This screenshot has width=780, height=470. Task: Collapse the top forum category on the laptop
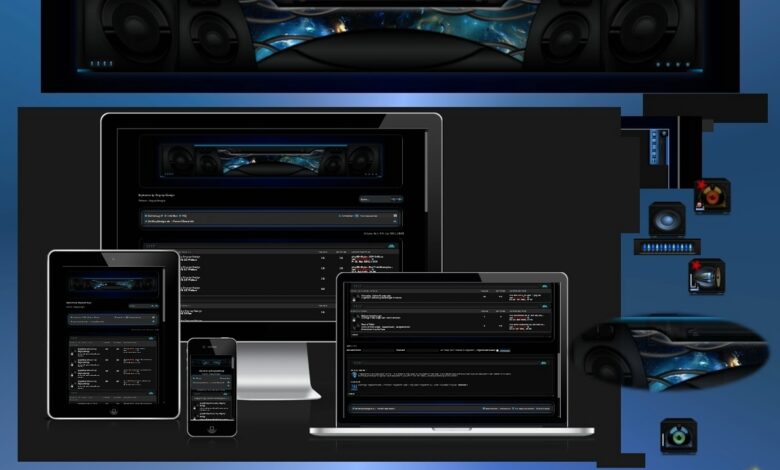544,287
